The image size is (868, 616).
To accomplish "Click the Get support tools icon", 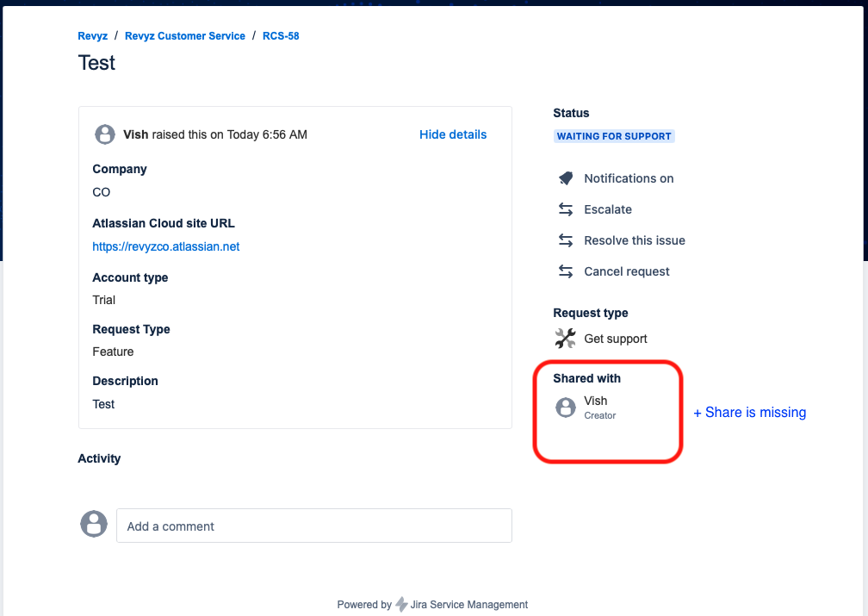I will click(x=565, y=339).
